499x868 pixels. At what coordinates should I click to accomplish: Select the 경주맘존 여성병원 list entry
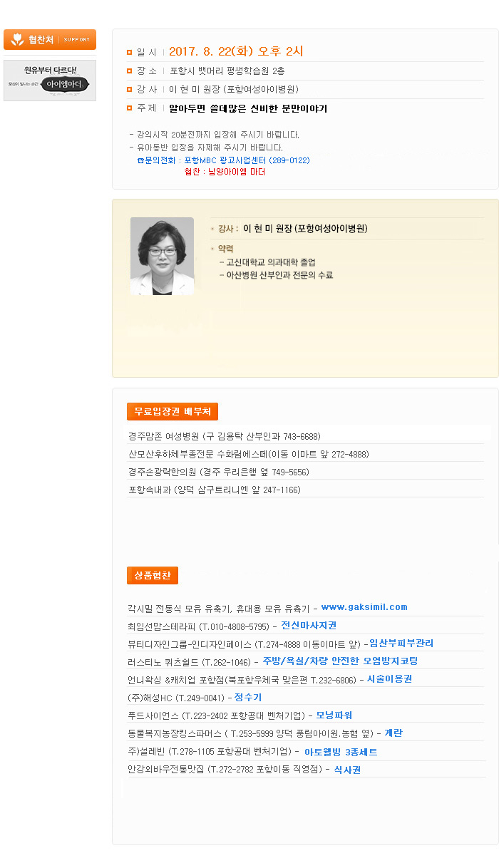pyautogui.click(x=224, y=436)
